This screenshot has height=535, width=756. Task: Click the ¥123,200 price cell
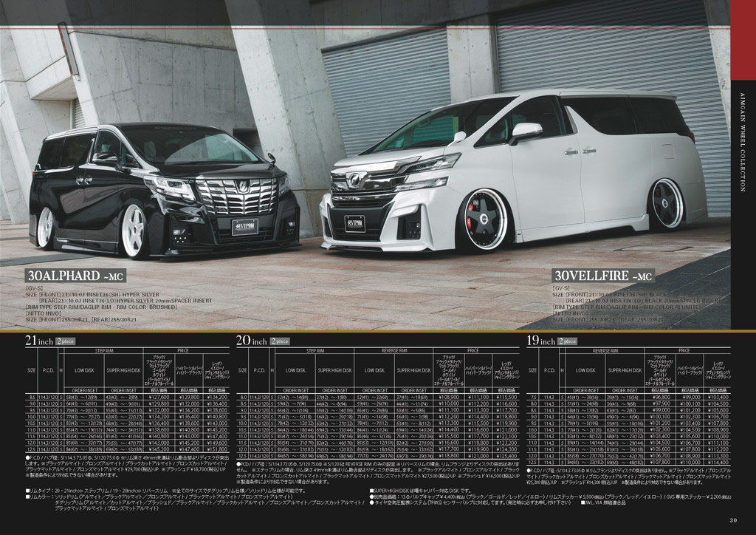[506, 443]
